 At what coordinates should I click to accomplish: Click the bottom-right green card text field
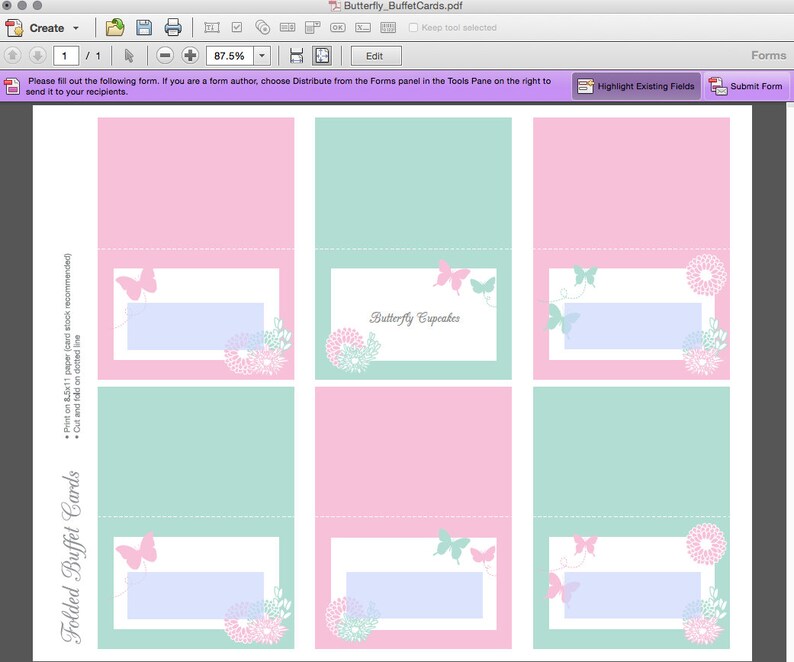pos(632,595)
